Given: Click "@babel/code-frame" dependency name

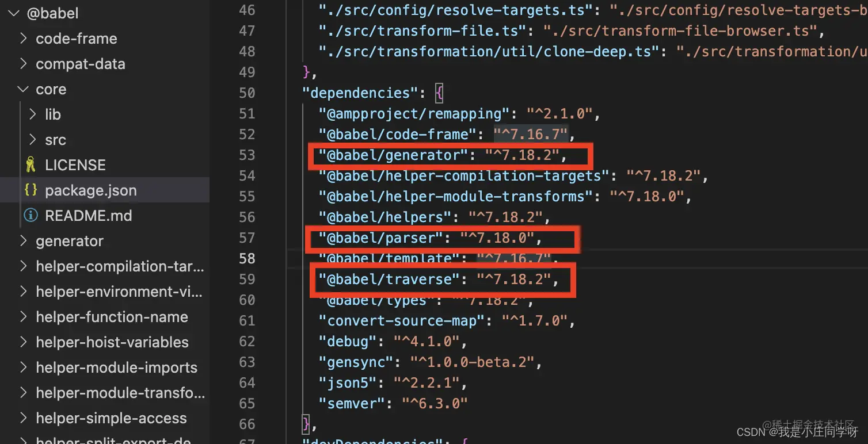Looking at the screenshot, I should coord(398,134).
